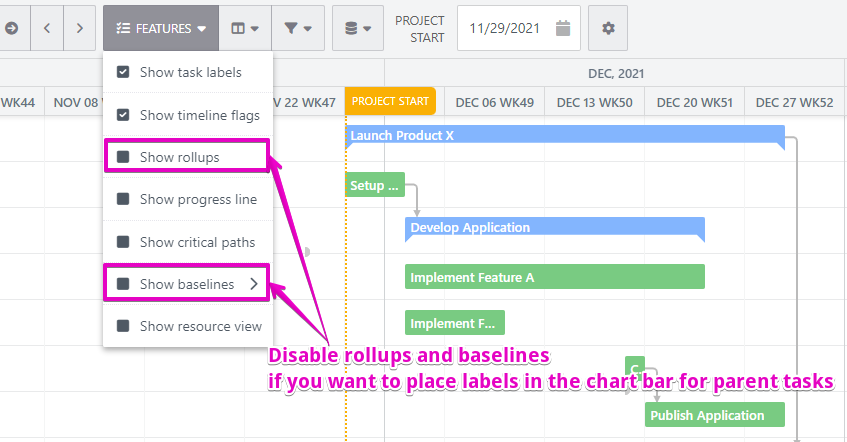Image resolution: width=847 pixels, height=442 pixels.
Task: Uncheck Show timeline flags
Action: point(123,115)
